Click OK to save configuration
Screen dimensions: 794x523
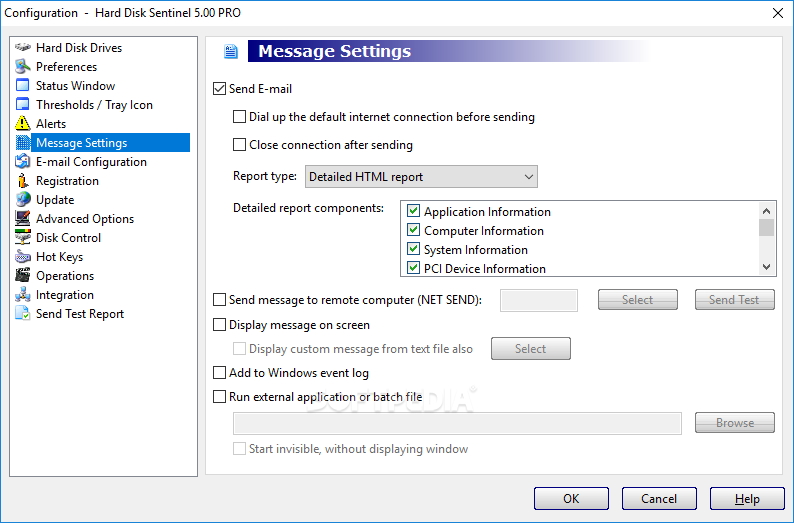[x=571, y=499]
